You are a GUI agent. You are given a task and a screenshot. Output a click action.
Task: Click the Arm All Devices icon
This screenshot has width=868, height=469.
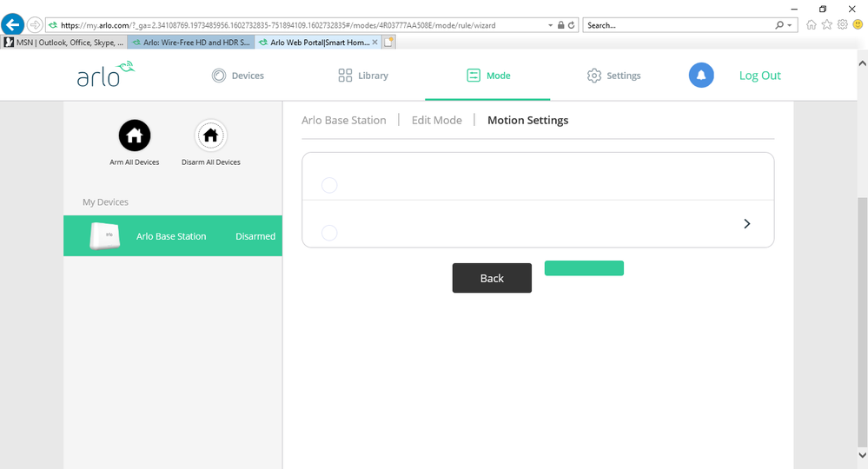click(135, 135)
